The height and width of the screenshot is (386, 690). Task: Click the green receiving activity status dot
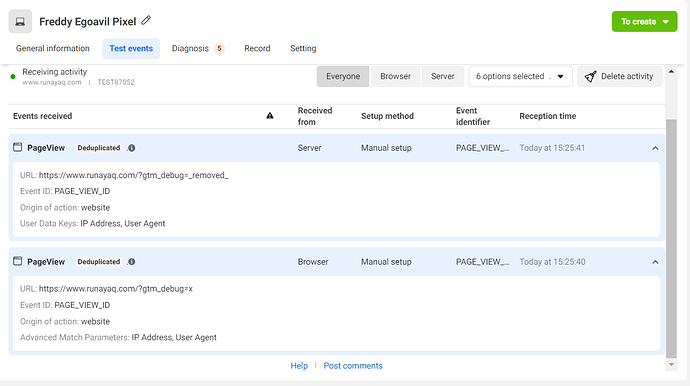13,77
